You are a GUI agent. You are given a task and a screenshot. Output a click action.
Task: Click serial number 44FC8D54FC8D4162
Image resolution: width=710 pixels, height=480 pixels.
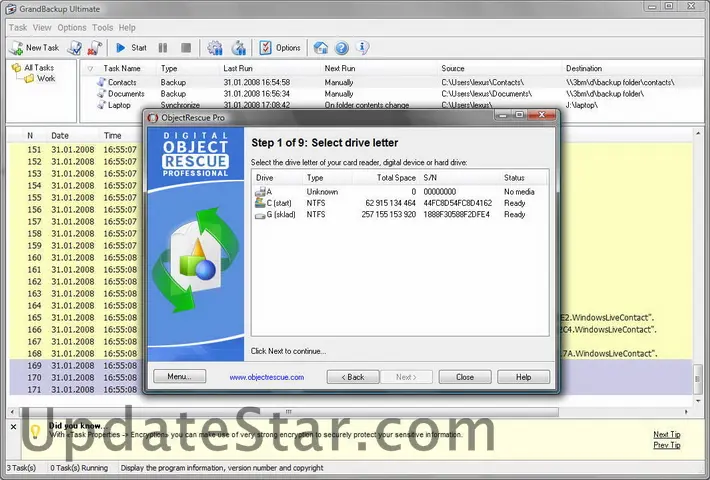click(457, 203)
